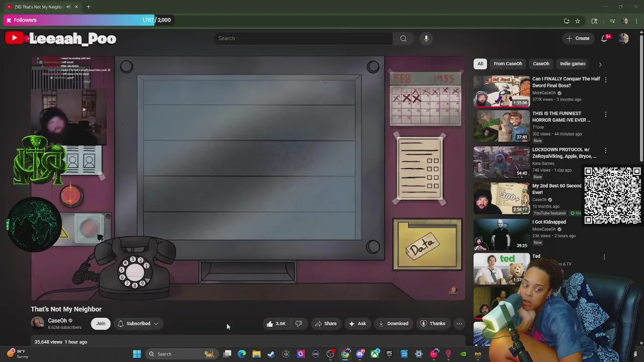Open File Explorer from taskbar
644x362 pixels.
(x=257, y=354)
